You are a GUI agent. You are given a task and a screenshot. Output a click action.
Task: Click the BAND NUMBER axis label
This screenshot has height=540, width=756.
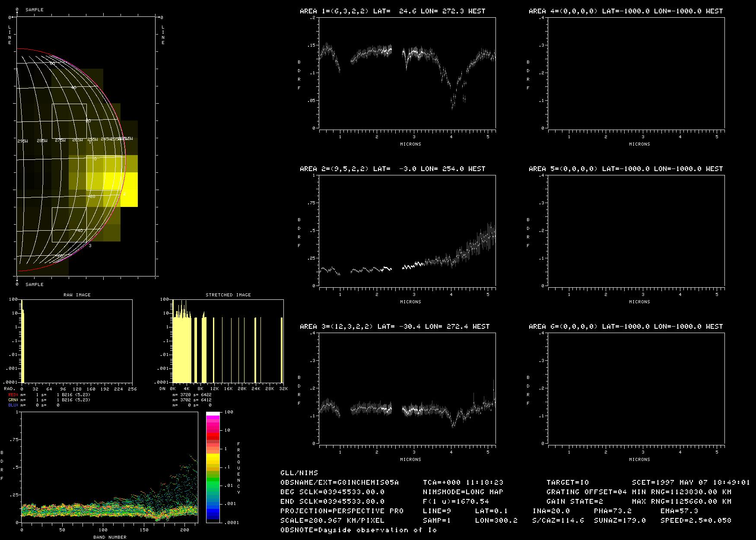click(110, 537)
